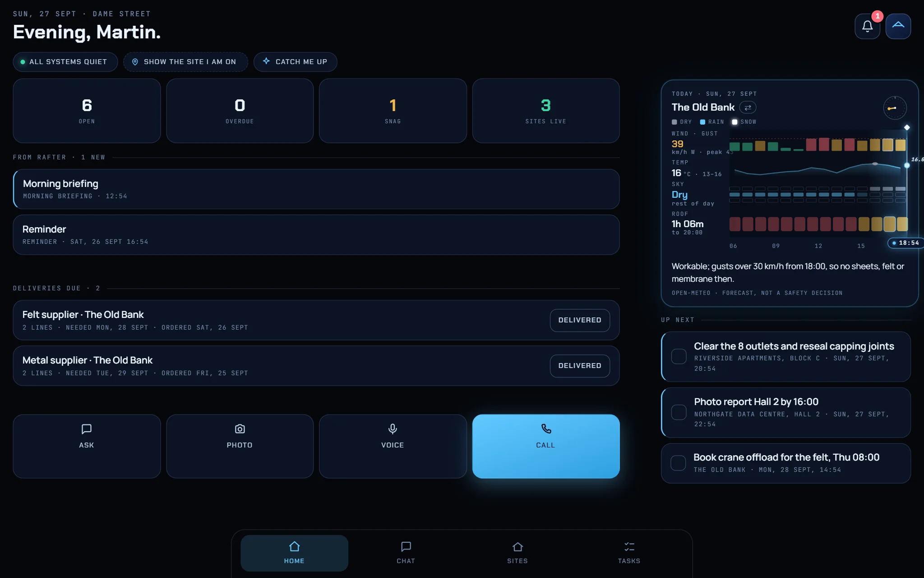Click the diamond marker atop the timeline
The width and height of the screenshot is (924, 578).
click(907, 128)
